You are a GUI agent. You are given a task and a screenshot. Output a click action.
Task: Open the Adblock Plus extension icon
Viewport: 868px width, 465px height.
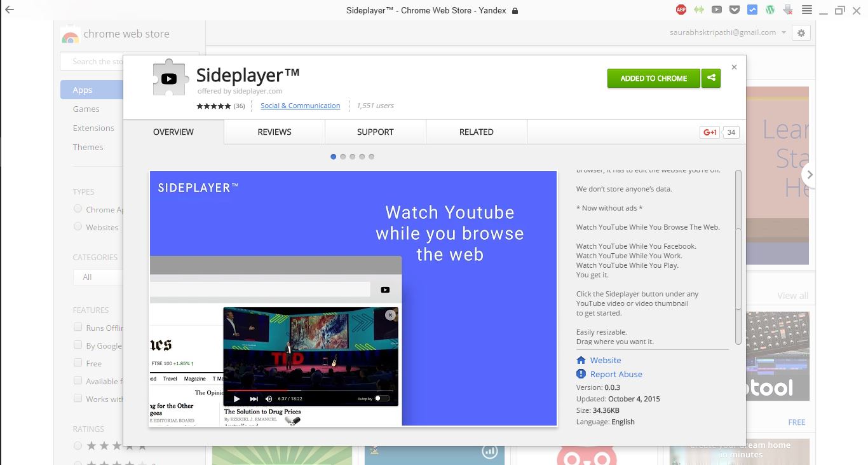click(x=681, y=10)
